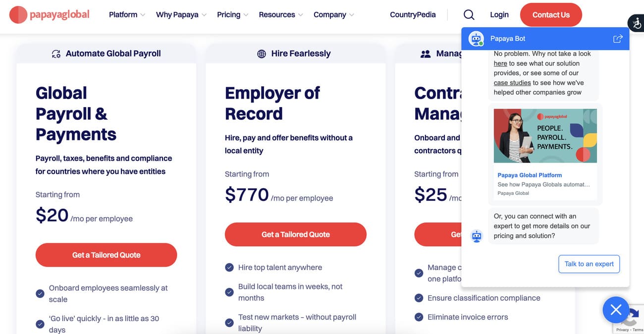Image resolution: width=644 pixels, height=334 pixels.
Task: Click the globe icon beside Hire Fearlessly
Action: tap(262, 54)
